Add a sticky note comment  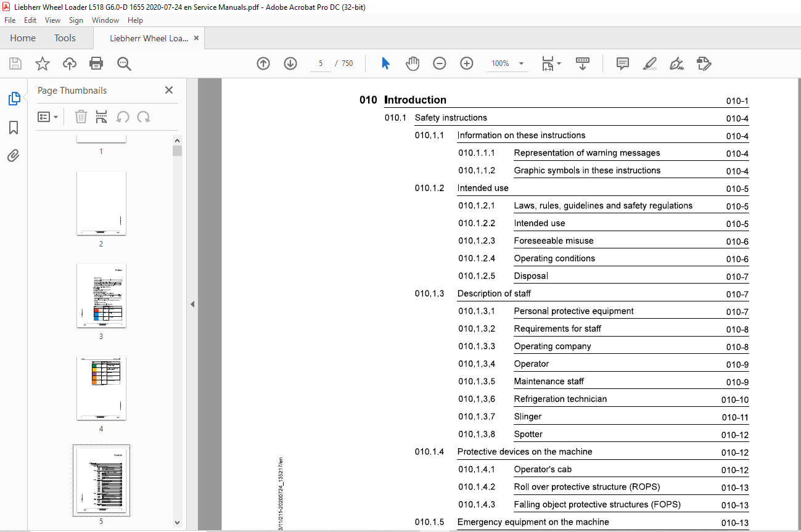pos(623,63)
